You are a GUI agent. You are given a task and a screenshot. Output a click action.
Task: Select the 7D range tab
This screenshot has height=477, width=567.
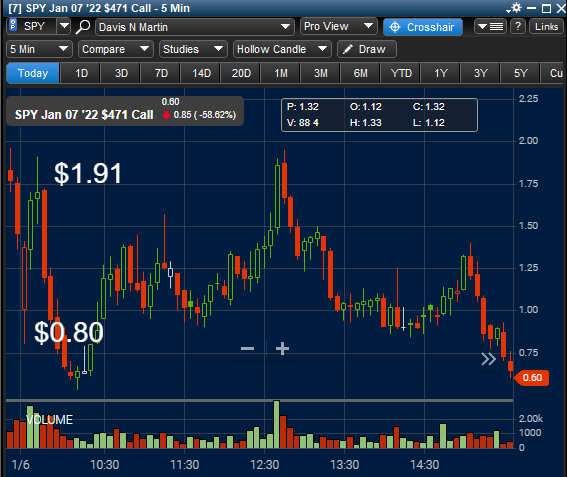click(x=161, y=73)
